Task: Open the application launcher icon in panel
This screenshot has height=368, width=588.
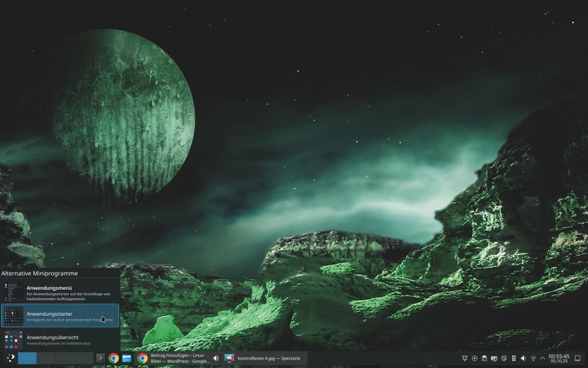Action: point(10,358)
